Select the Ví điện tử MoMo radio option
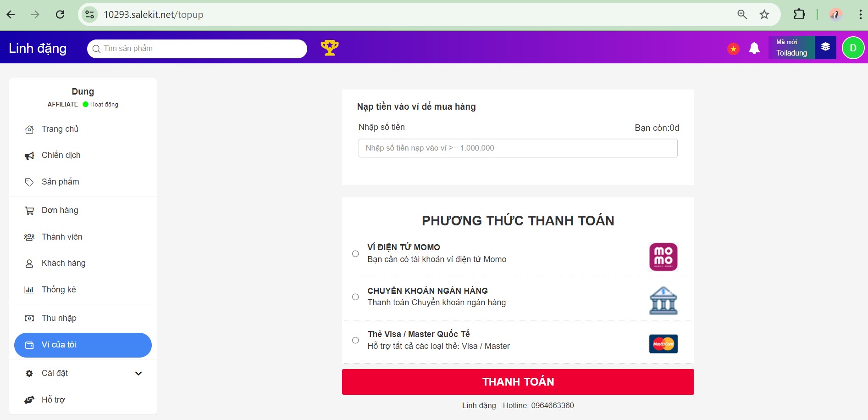 355,254
